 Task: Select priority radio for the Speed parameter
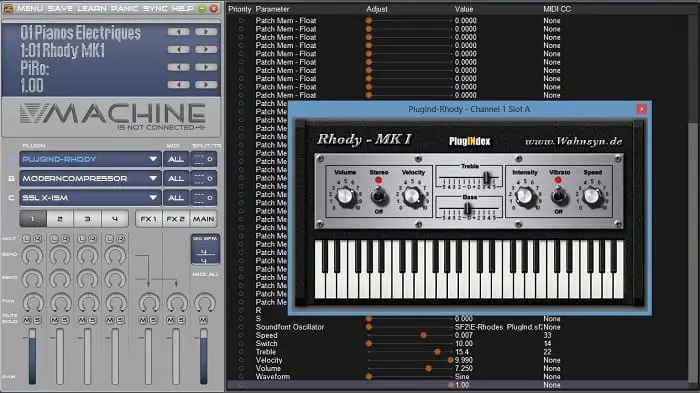click(241, 335)
